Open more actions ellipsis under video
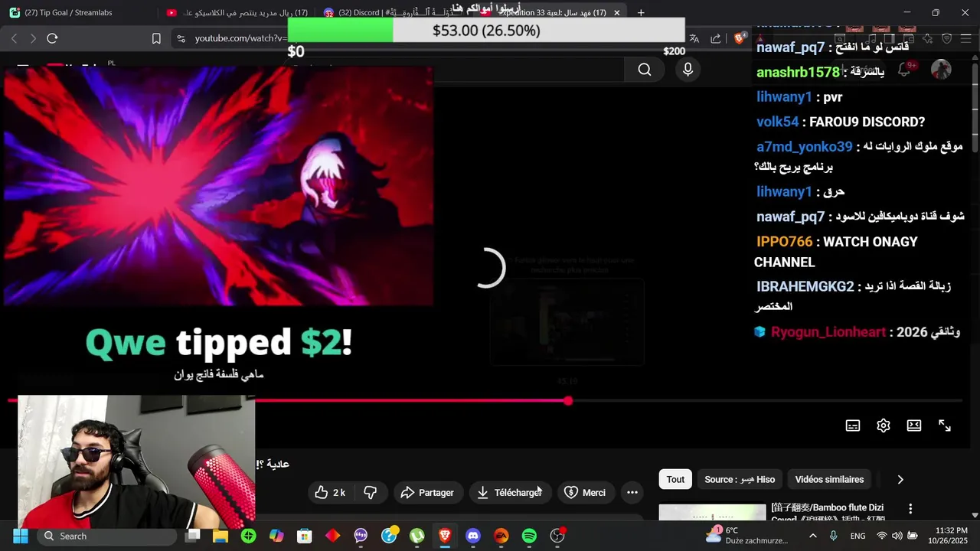Viewport: 980px width, 551px height. point(632,493)
